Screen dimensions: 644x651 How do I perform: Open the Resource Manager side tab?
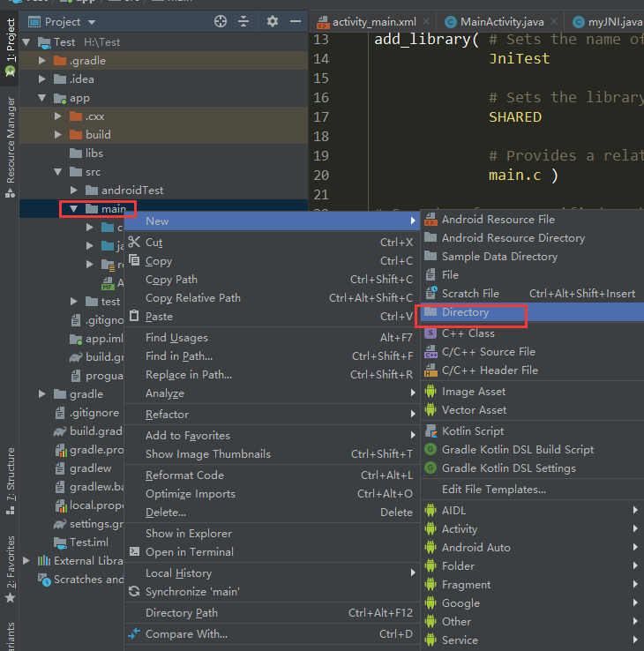point(11,140)
